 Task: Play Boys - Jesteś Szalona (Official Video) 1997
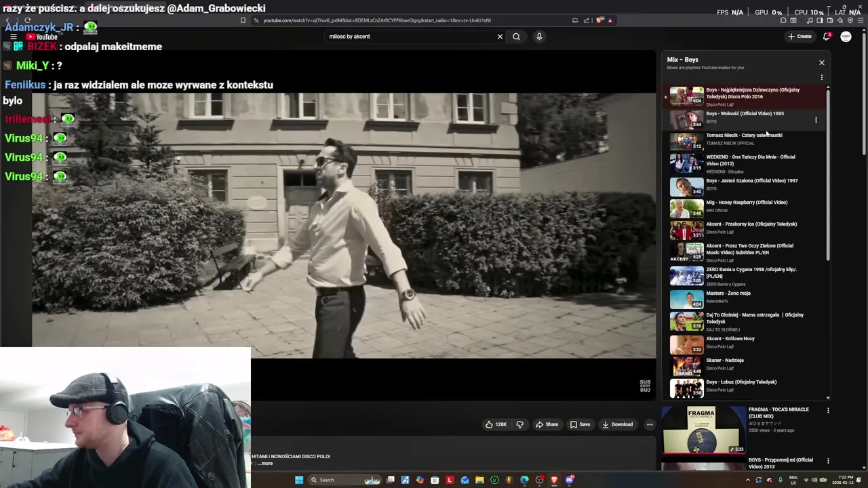[744, 186]
